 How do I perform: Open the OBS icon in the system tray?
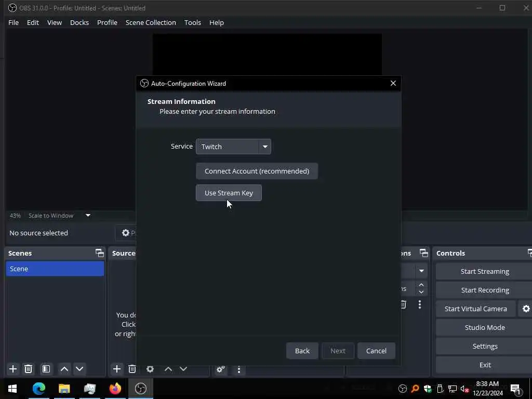[x=403, y=389]
